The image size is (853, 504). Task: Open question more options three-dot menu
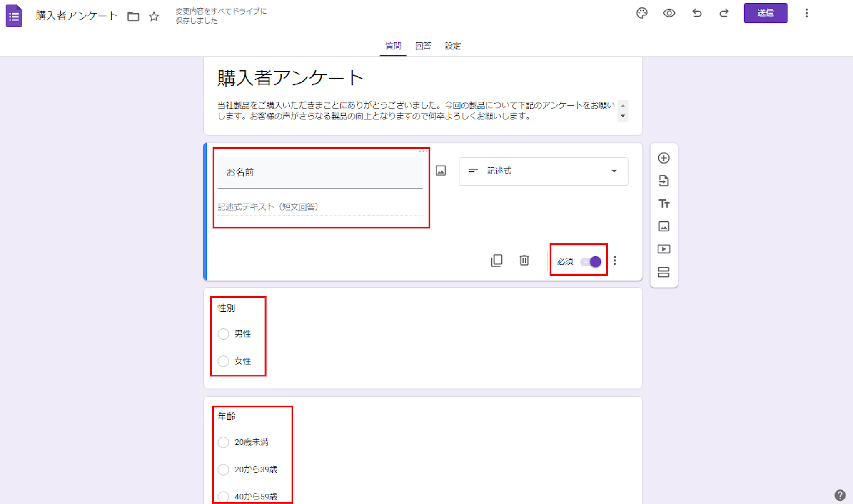(x=615, y=261)
